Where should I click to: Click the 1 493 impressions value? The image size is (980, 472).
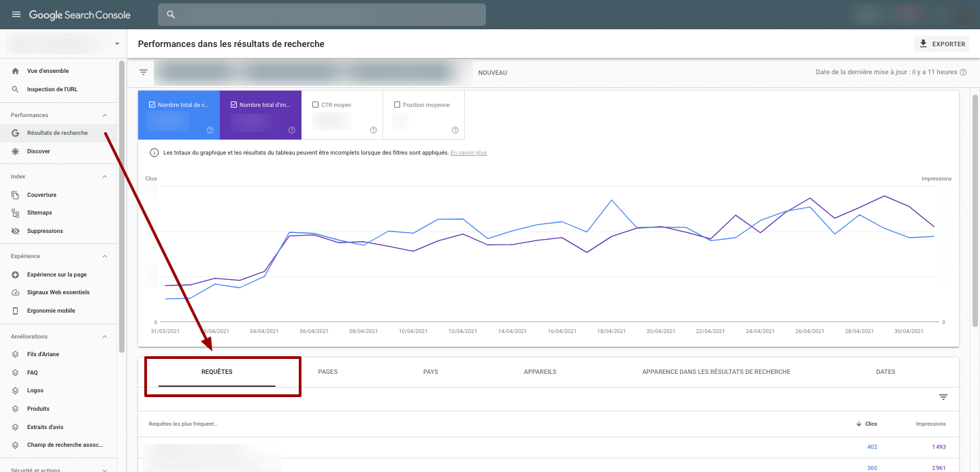939,447
